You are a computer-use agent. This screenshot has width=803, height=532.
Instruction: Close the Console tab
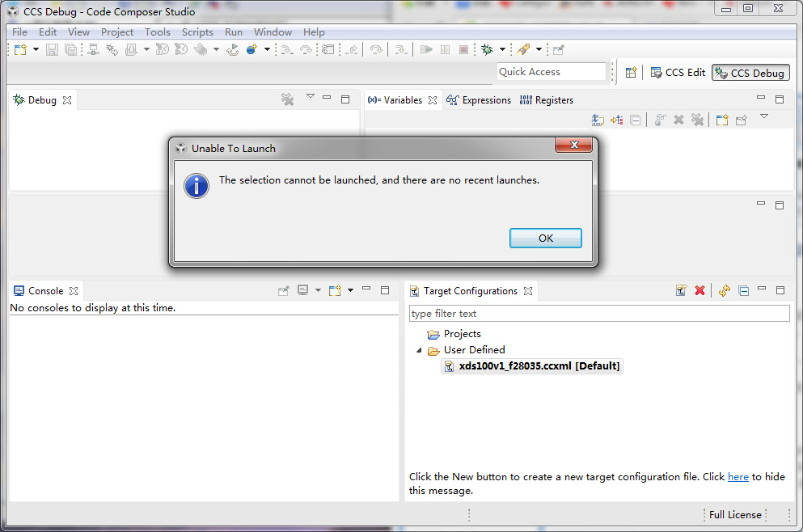[x=74, y=291]
